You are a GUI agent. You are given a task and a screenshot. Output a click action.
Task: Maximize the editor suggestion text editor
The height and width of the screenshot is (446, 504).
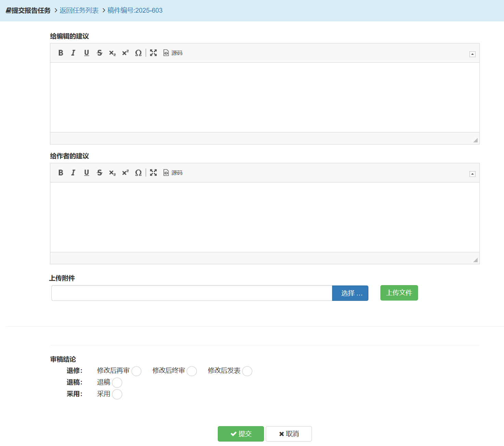pyautogui.click(x=153, y=53)
